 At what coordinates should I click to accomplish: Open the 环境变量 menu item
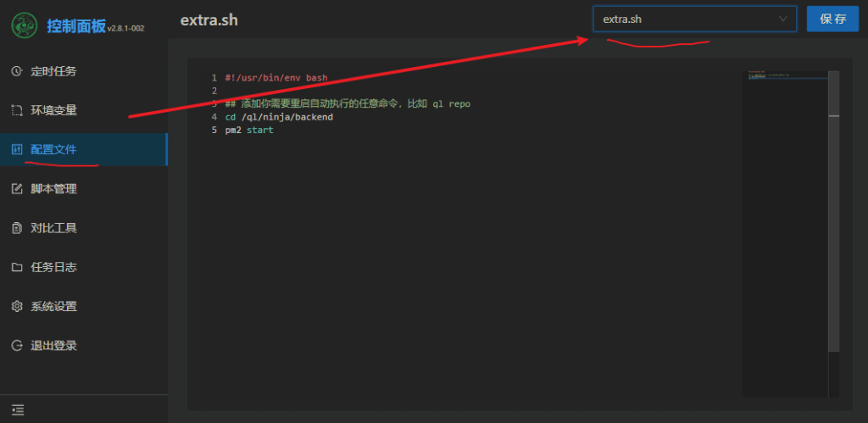point(84,111)
